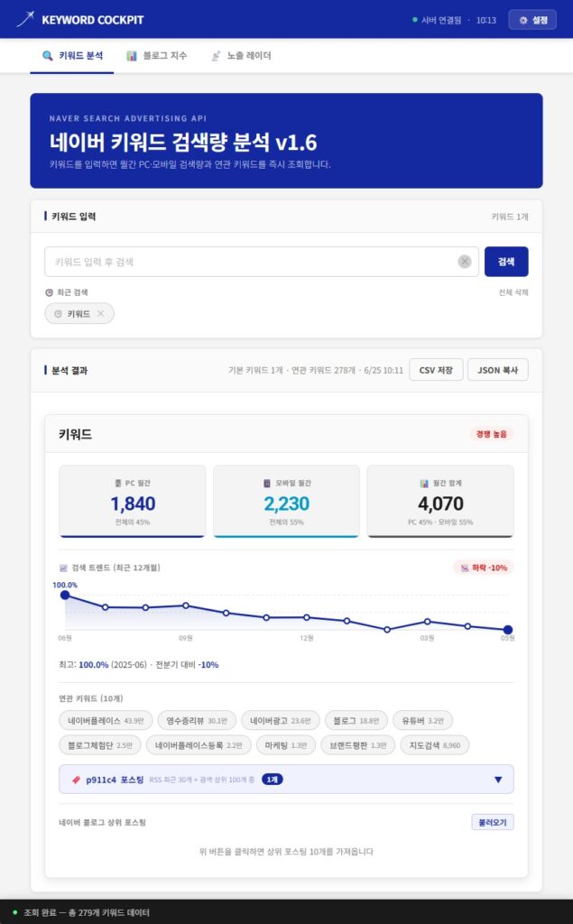Click the 월간 합계 4,070 card
Image resolution: width=573 pixels, height=924 pixels.
(440, 502)
